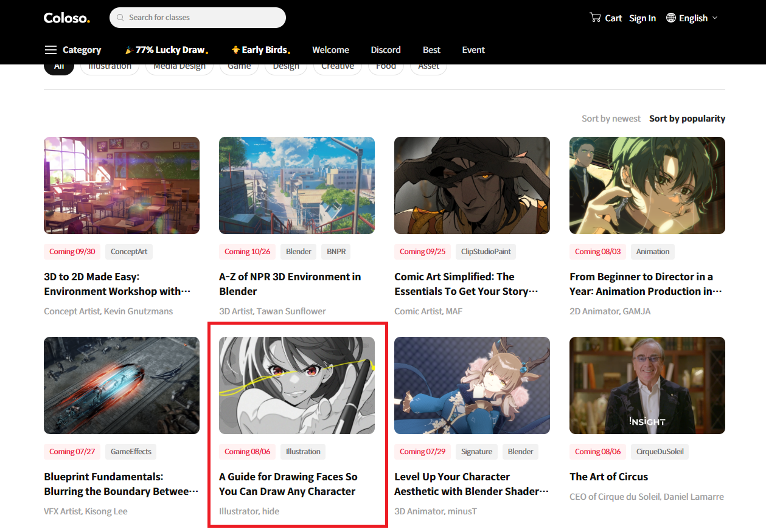Open the Event menu item
This screenshot has width=766, height=532.
click(x=473, y=50)
